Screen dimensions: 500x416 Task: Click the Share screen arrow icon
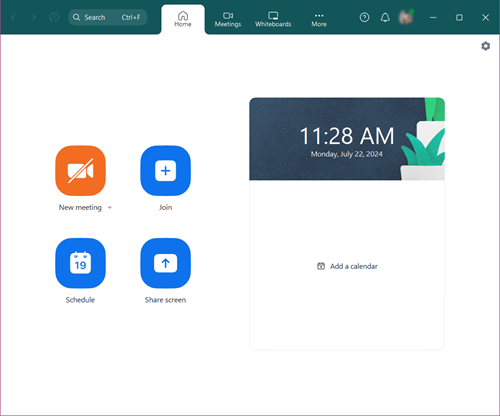click(165, 263)
